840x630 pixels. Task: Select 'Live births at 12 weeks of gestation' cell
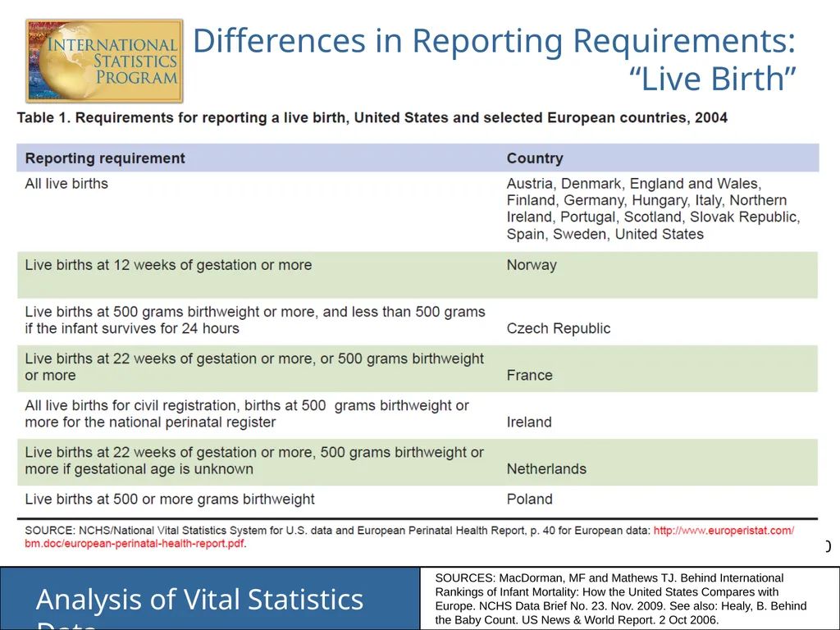pyautogui.click(x=168, y=265)
